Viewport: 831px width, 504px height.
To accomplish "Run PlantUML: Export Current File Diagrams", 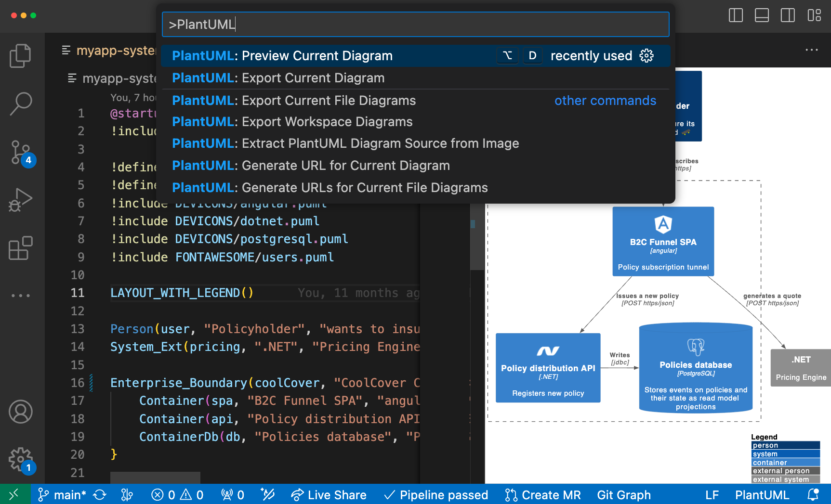I will pyautogui.click(x=416, y=101).
